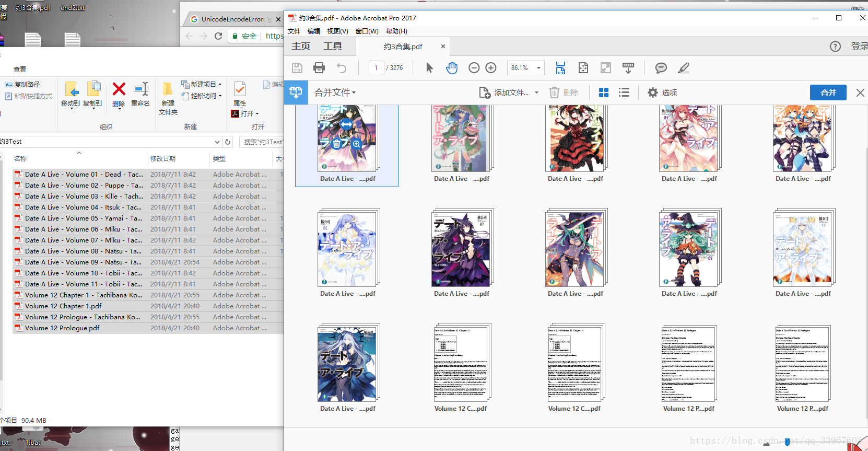
Task: Zoom in with the plus icon
Action: [x=491, y=68]
